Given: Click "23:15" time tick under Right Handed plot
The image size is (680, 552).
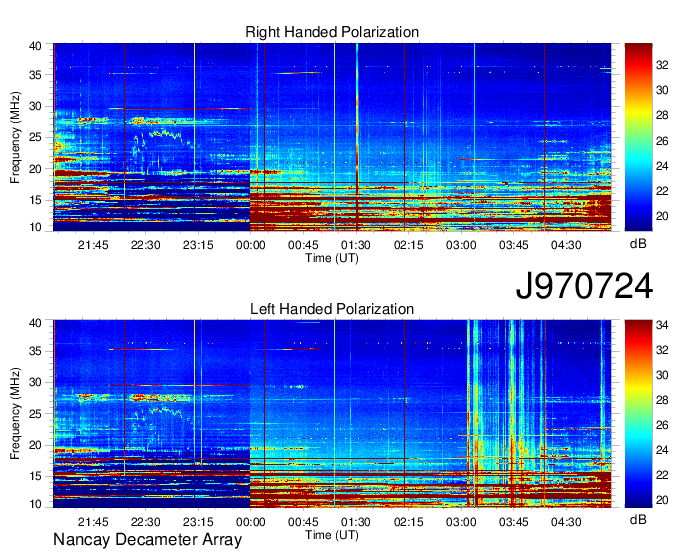Looking at the screenshot, I should tap(198, 245).
